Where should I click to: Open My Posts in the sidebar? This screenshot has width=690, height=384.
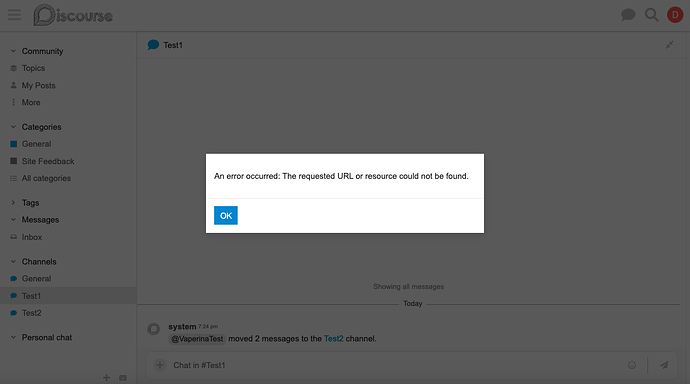[39, 85]
